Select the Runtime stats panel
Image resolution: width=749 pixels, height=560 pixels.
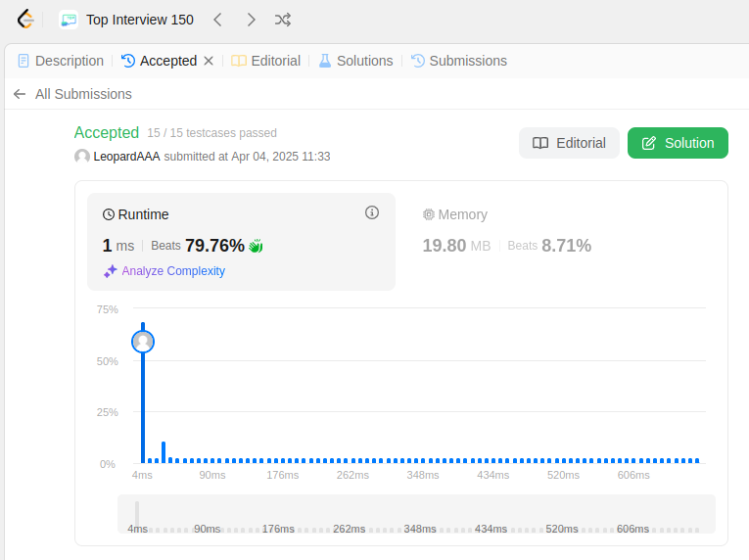coord(241,242)
